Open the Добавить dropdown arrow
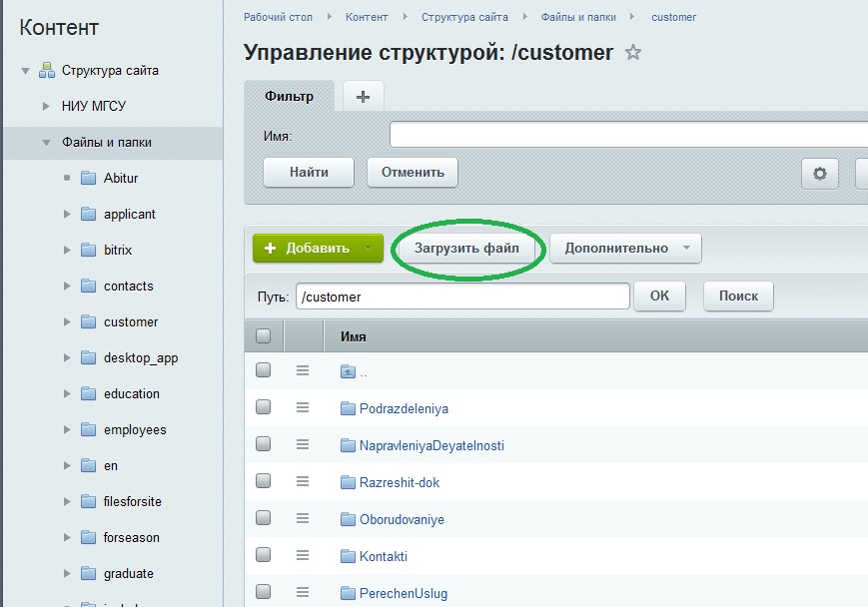Viewport: 868px width, 607px height. click(369, 248)
